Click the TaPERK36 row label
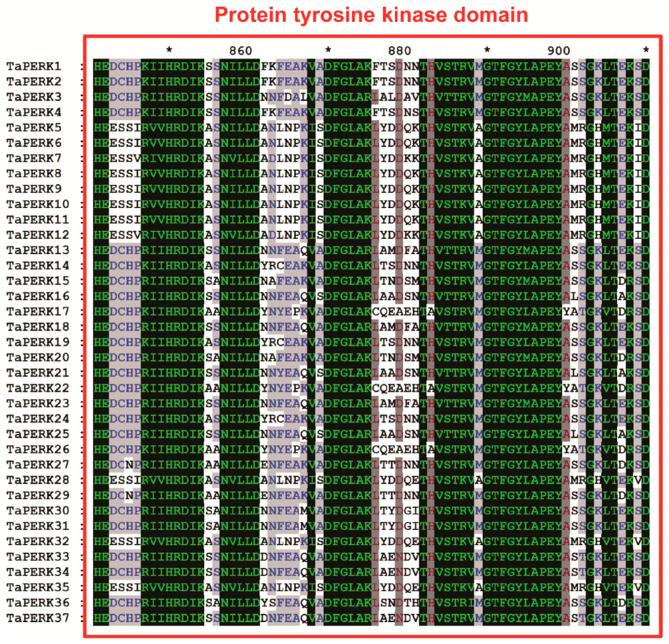This screenshot has height=644, width=669. point(38,603)
